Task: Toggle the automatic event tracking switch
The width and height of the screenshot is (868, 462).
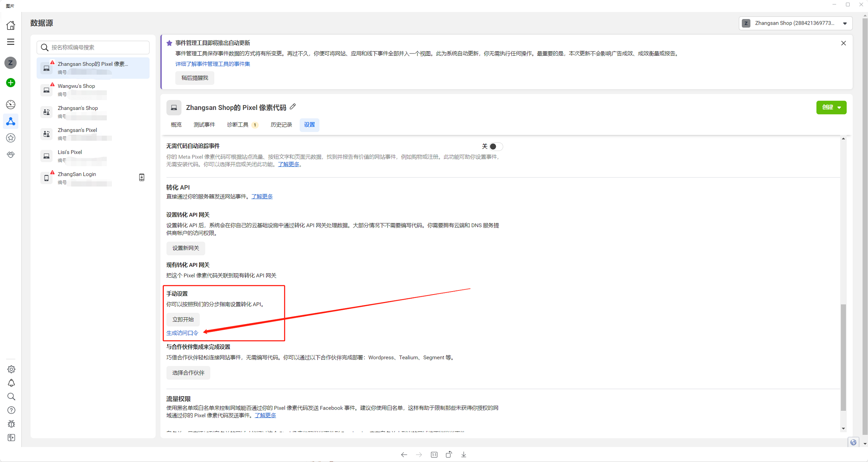Action: click(x=496, y=147)
